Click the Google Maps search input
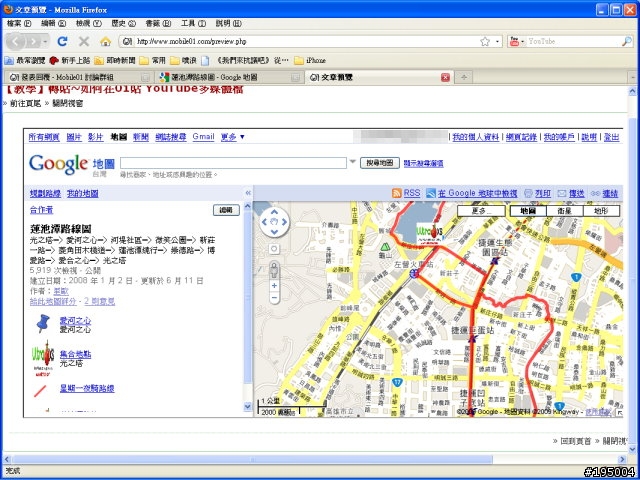640x480 pixels. pyautogui.click(x=233, y=163)
